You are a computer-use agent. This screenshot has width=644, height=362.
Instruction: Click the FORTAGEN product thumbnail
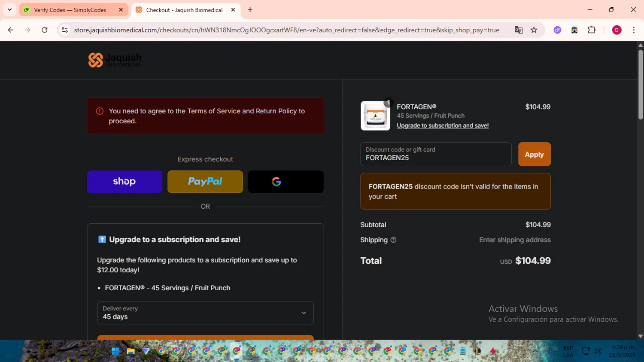[x=375, y=116]
